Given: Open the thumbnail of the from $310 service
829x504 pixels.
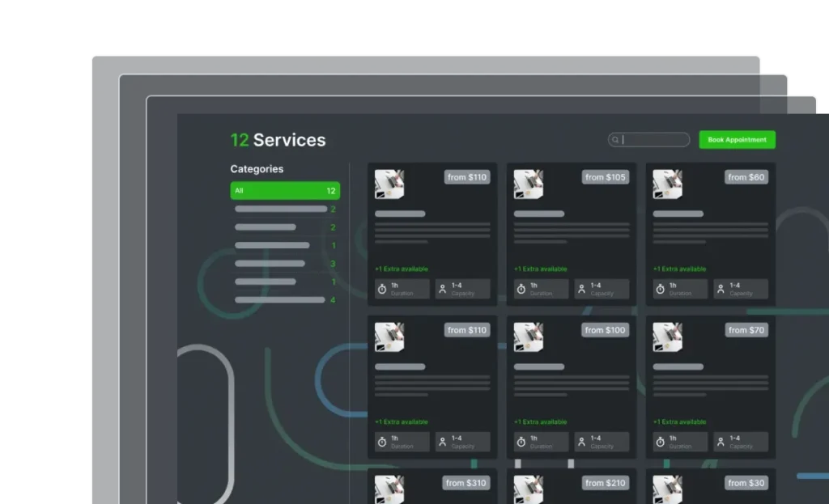Looking at the screenshot, I should (x=389, y=489).
